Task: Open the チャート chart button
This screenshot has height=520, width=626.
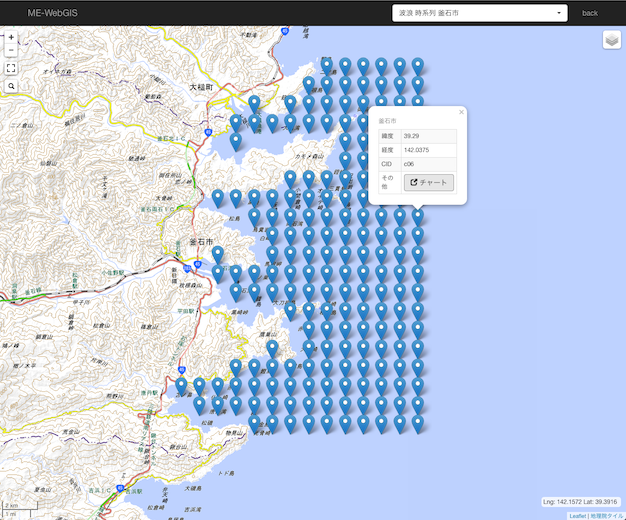Action: pyautogui.click(x=428, y=182)
